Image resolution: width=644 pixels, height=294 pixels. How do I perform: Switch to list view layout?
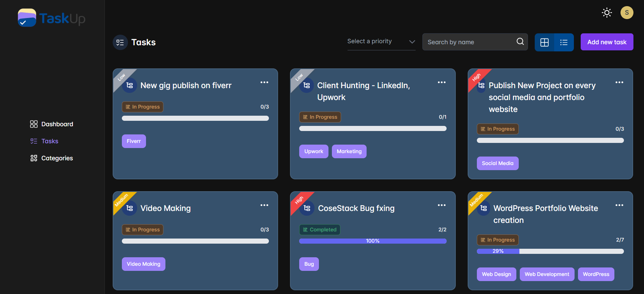(564, 42)
